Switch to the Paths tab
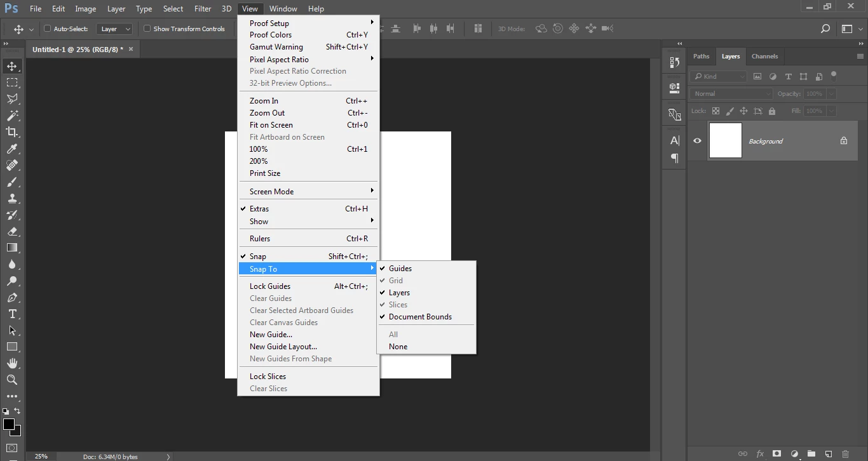 click(x=702, y=57)
